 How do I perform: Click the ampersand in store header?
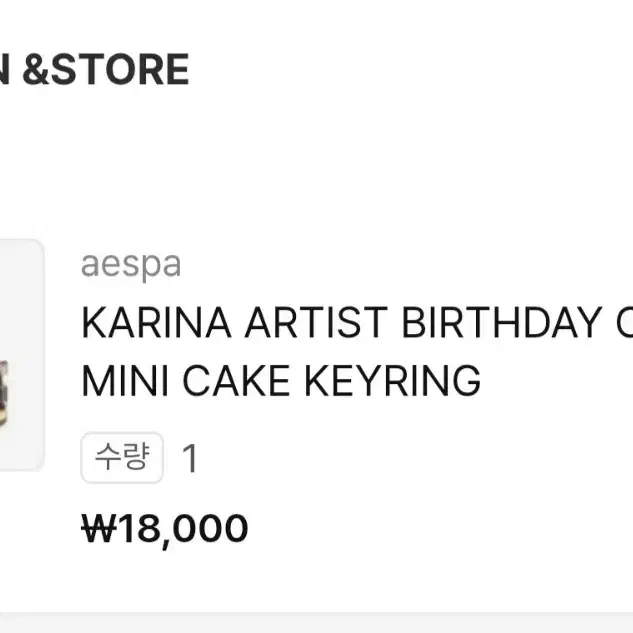[x=36, y=69]
